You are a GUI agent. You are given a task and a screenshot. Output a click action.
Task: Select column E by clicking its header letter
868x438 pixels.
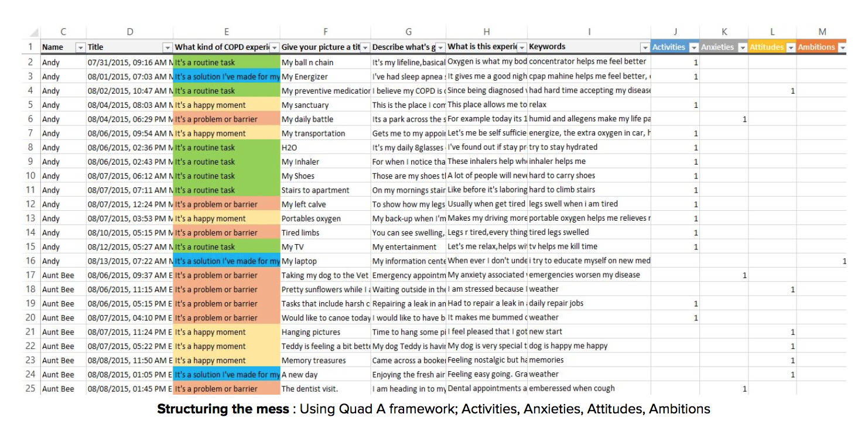coord(226,31)
